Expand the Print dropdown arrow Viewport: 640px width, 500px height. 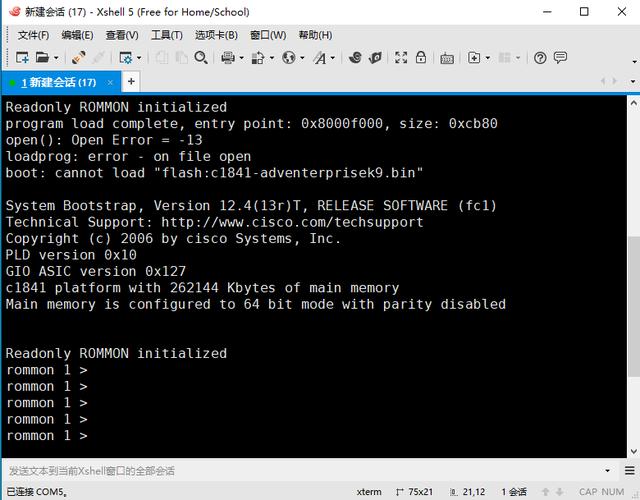pos(241,58)
